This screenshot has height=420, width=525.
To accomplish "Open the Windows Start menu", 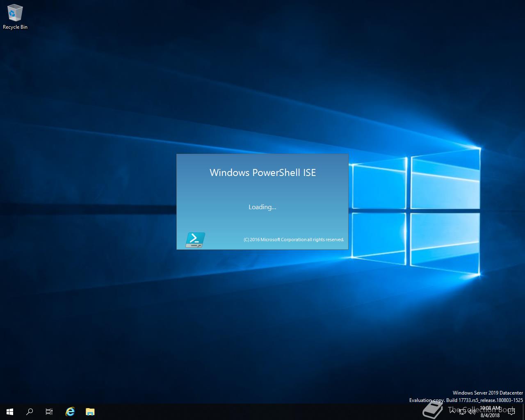I will tap(10, 411).
